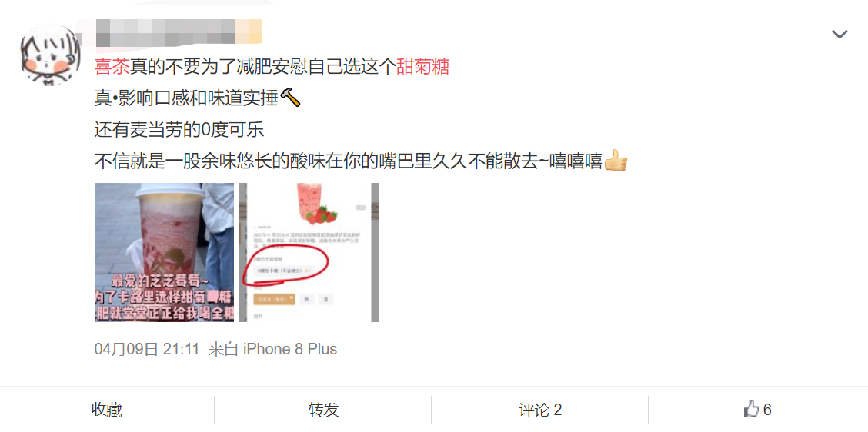The width and height of the screenshot is (868, 432).
Task: Click the thumbs-up emoji after 嘻嘻嘻
Action: click(x=615, y=161)
